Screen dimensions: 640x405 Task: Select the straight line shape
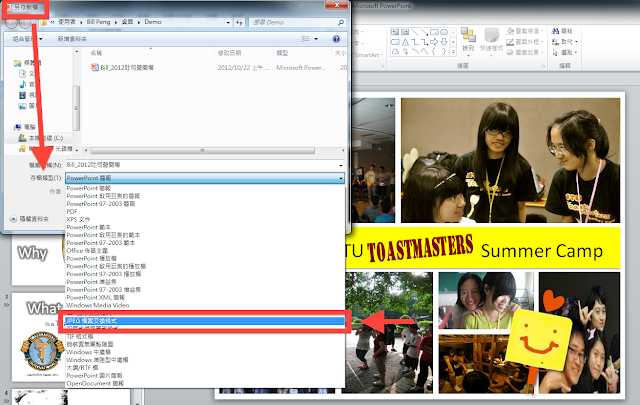coord(415,32)
